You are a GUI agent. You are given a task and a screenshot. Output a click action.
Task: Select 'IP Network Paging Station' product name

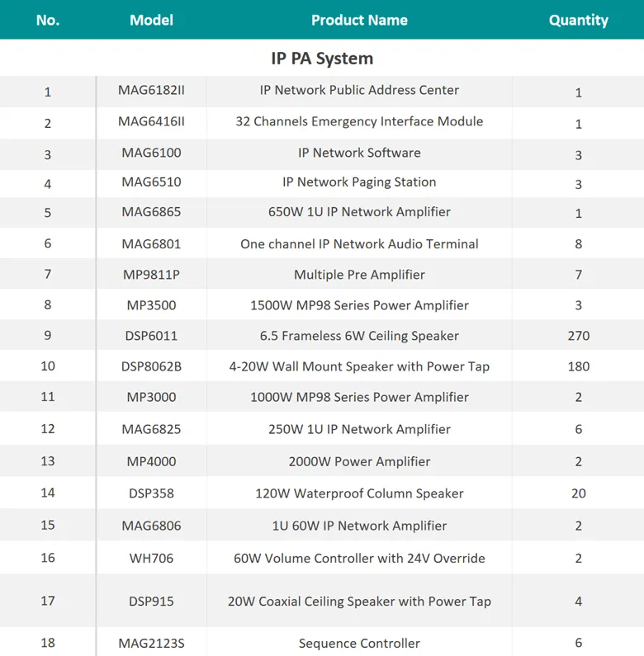359,182
